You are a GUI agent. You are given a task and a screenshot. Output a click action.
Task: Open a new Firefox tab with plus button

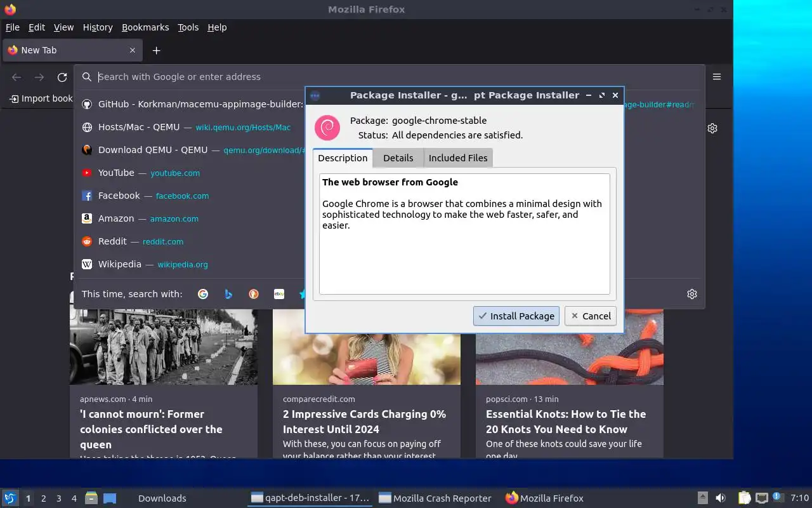[x=156, y=50]
